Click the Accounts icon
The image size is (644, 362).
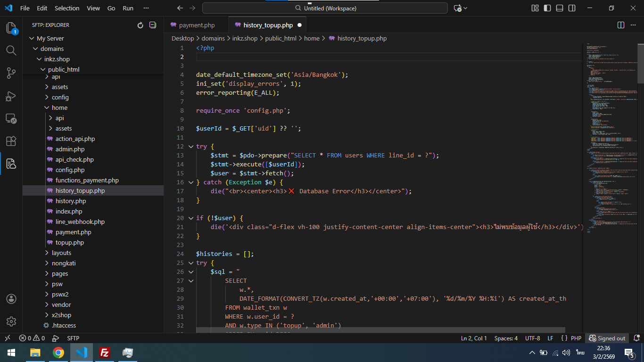tap(11, 299)
